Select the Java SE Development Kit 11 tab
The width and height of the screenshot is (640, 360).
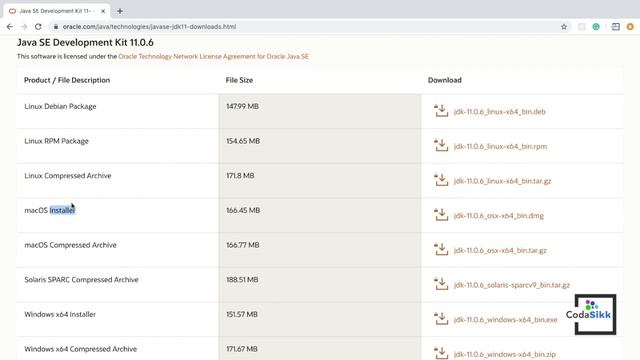(56, 11)
